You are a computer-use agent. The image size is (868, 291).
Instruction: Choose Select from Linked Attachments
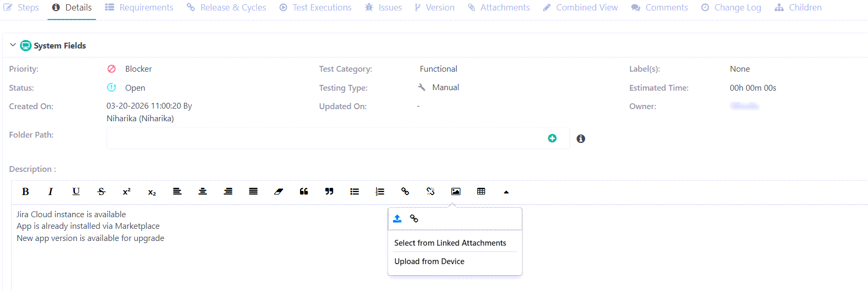coord(450,243)
